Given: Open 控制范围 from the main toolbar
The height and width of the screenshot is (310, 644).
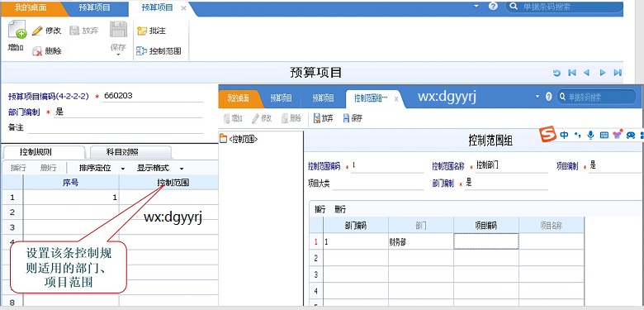Looking at the screenshot, I should point(159,51).
